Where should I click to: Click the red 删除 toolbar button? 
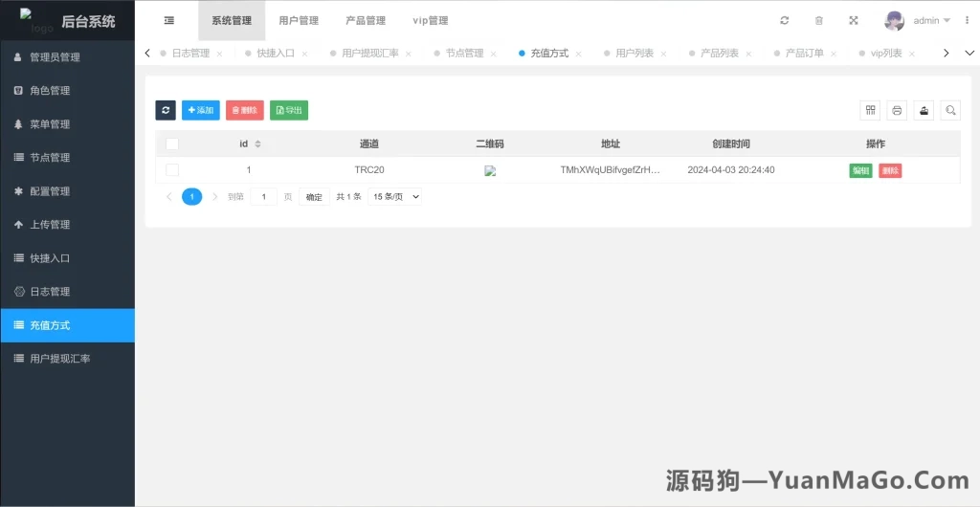[245, 111]
